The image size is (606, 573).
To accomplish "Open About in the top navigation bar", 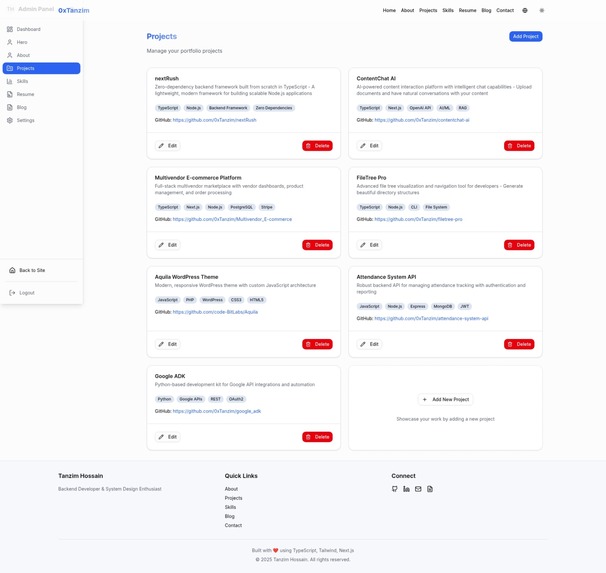I will 407,10.
